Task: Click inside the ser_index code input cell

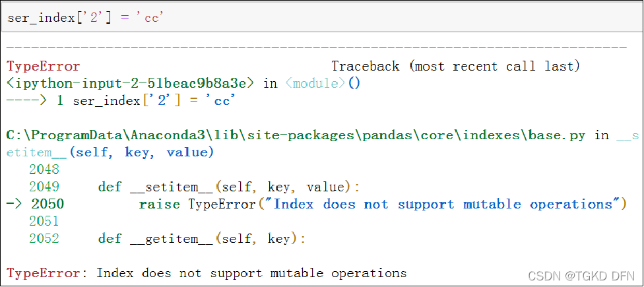Action: (x=322, y=18)
